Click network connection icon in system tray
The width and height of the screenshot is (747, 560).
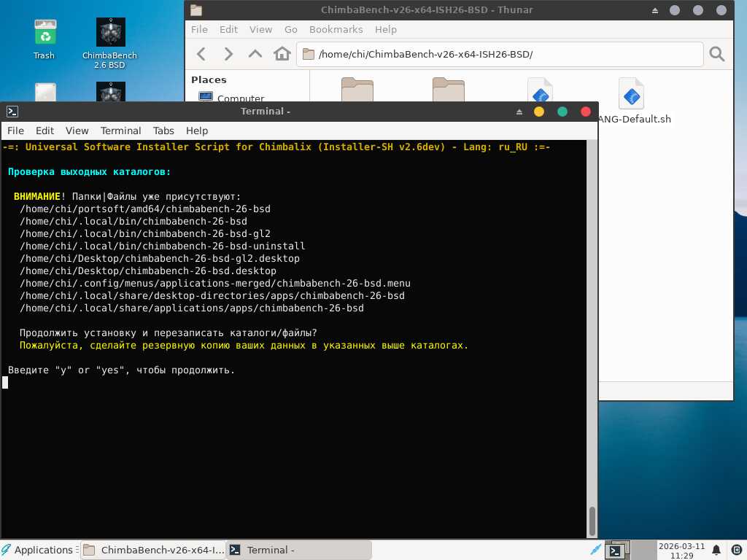[x=595, y=550]
